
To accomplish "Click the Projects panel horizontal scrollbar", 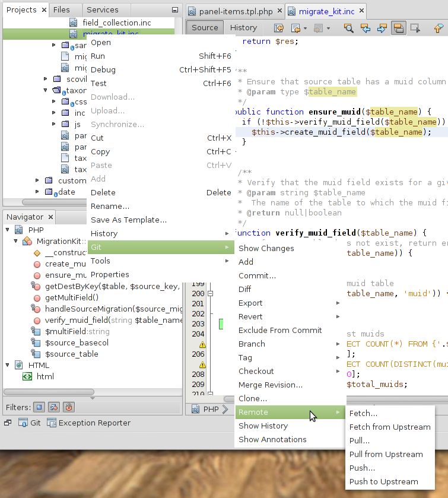I will pos(54,202).
